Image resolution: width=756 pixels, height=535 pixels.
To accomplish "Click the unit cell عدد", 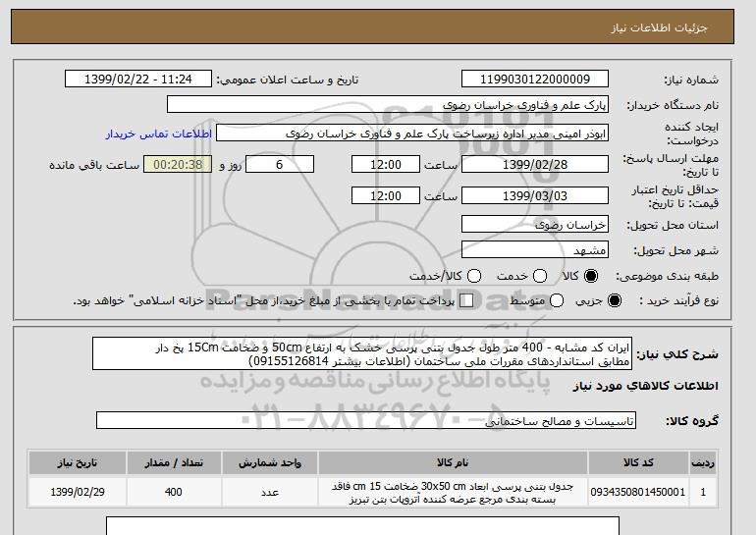I will (x=270, y=492).
